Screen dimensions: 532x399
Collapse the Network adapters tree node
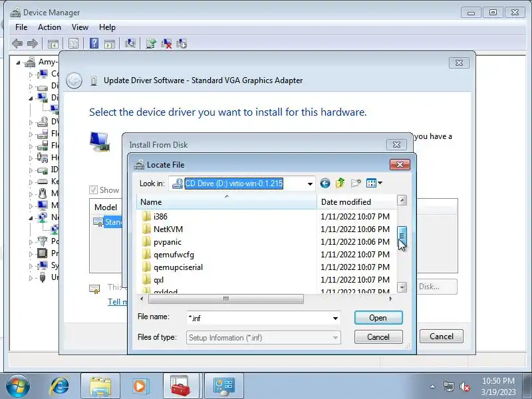click(x=31, y=218)
